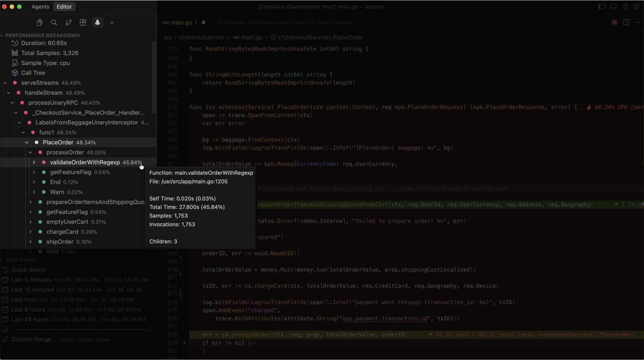Open the Search magnifier icon
This screenshot has width=644, height=360.
point(54,22)
